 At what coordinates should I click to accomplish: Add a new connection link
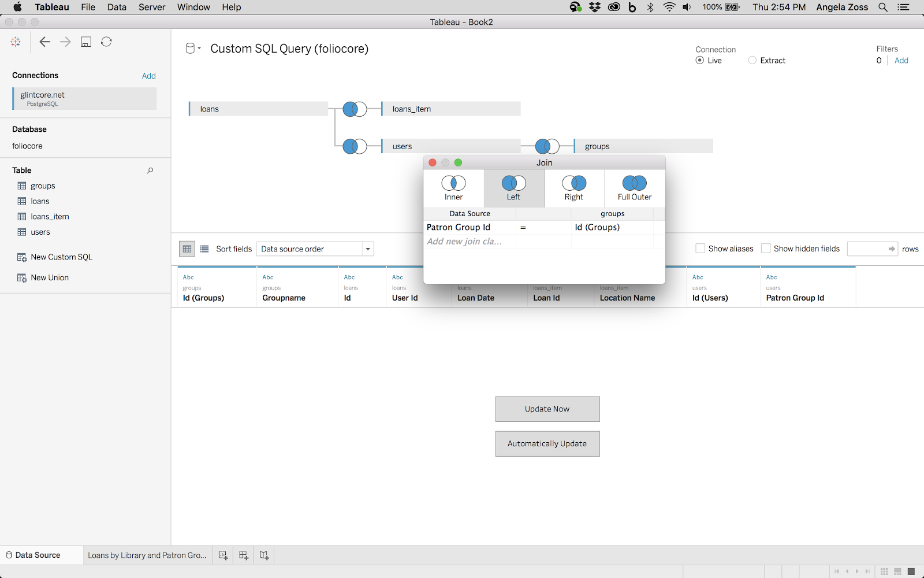click(x=149, y=76)
